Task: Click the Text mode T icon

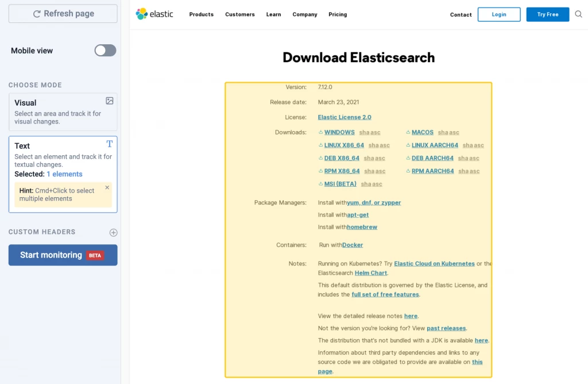Action: tap(110, 144)
